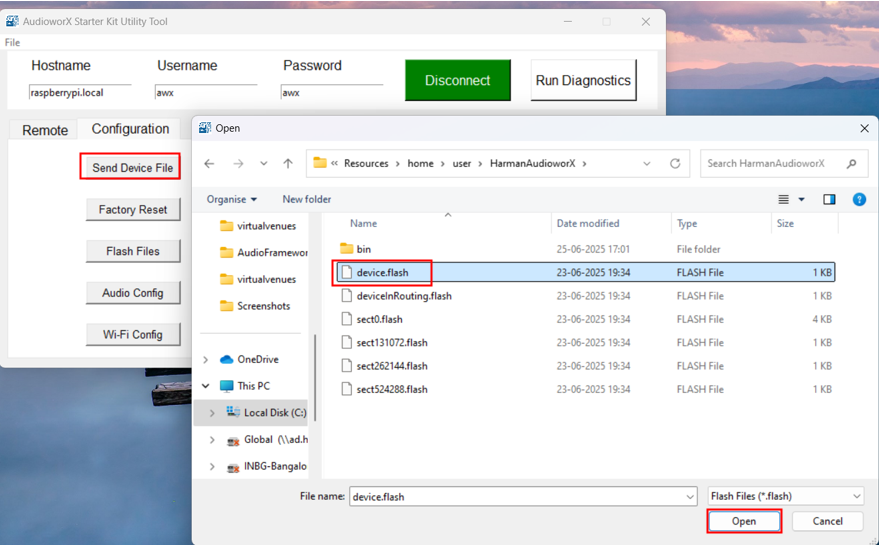Click Wi-Fi Config button
Viewport: 879px width, 547px height.
click(133, 335)
